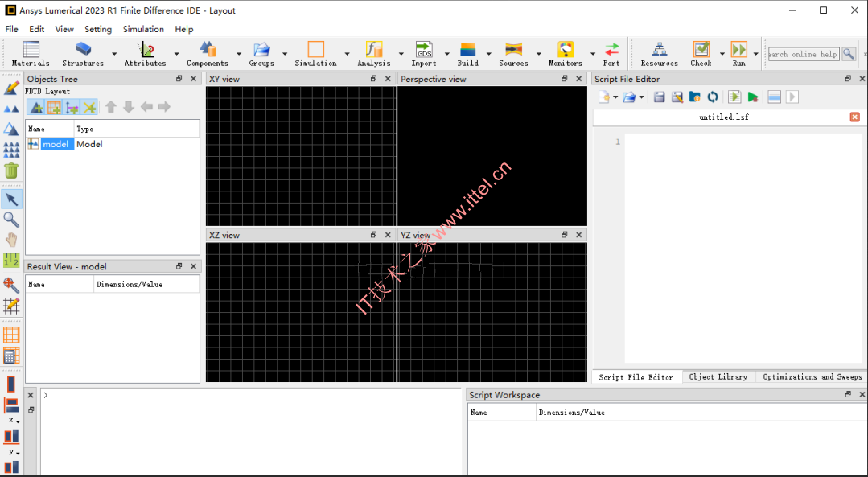This screenshot has width=868, height=477.
Task: Expand the Groups dropdown arrow
Action: click(x=285, y=54)
